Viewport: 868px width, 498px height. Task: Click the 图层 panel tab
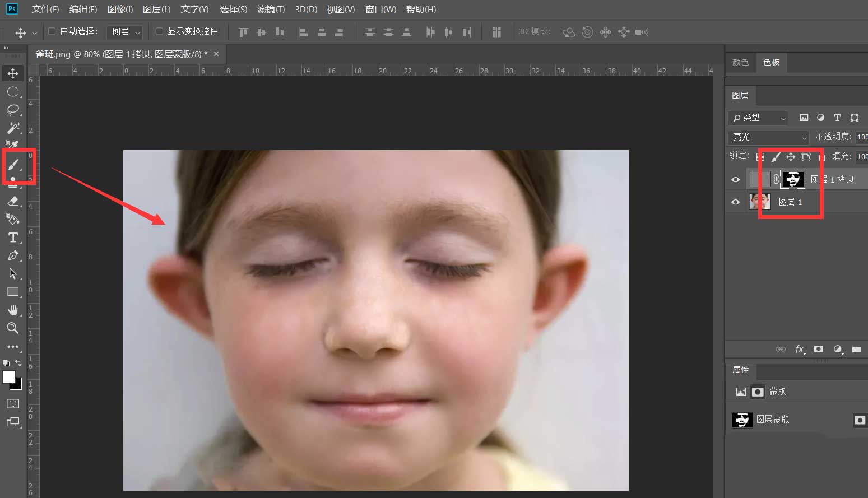pos(740,95)
